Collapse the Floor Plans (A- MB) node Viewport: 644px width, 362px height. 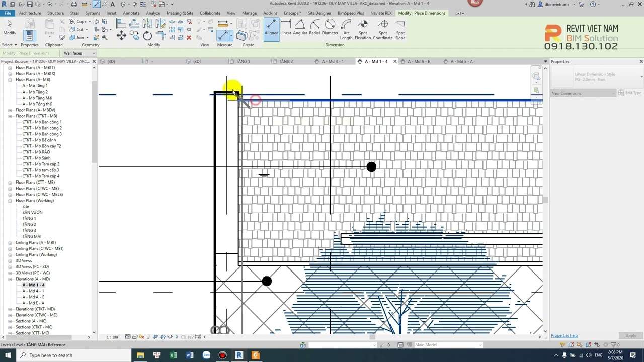10,80
